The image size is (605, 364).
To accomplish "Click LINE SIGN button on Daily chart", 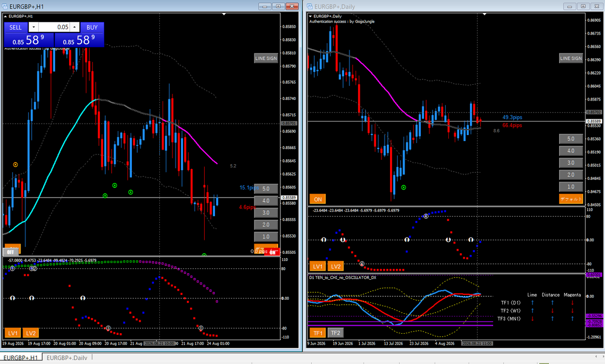I will click(570, 58).
